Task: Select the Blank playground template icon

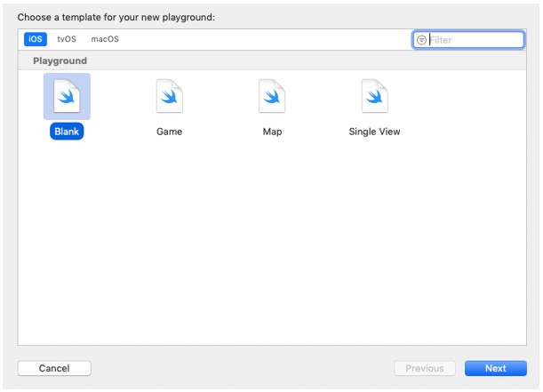Action: tap(67, 96)
